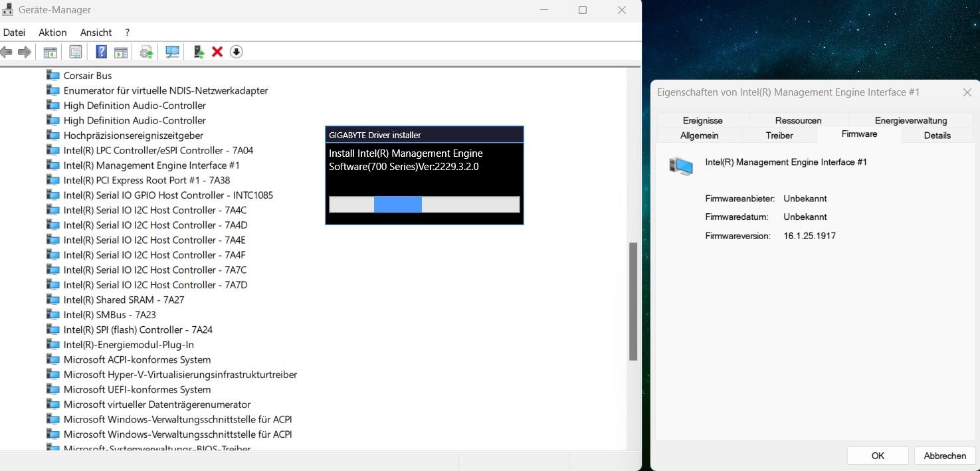This screenshot has height=471, width=980.
Task: Select Intel(R) Serial IO I2C Host Controller - 7A4D
Action: coord(155,225)
